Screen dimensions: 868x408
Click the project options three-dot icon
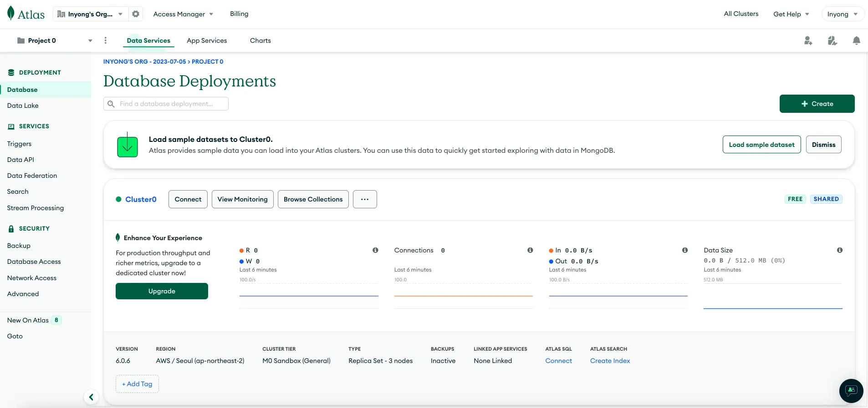pos(106,40)
